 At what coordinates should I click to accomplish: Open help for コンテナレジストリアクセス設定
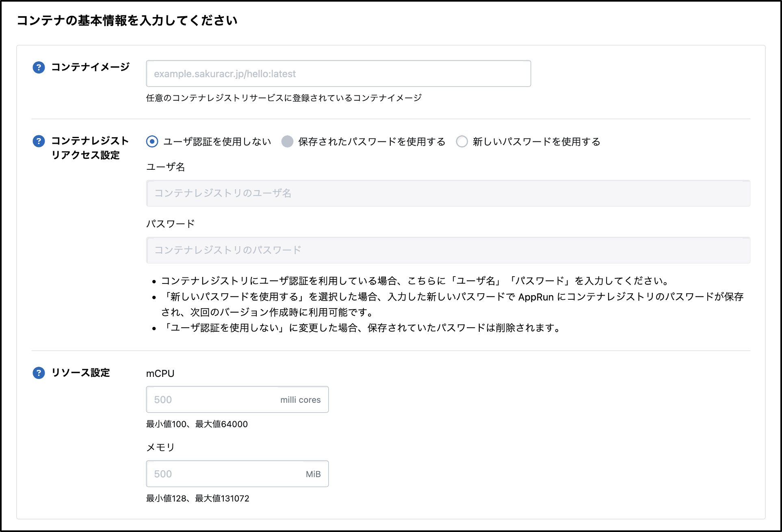point(39,141)
